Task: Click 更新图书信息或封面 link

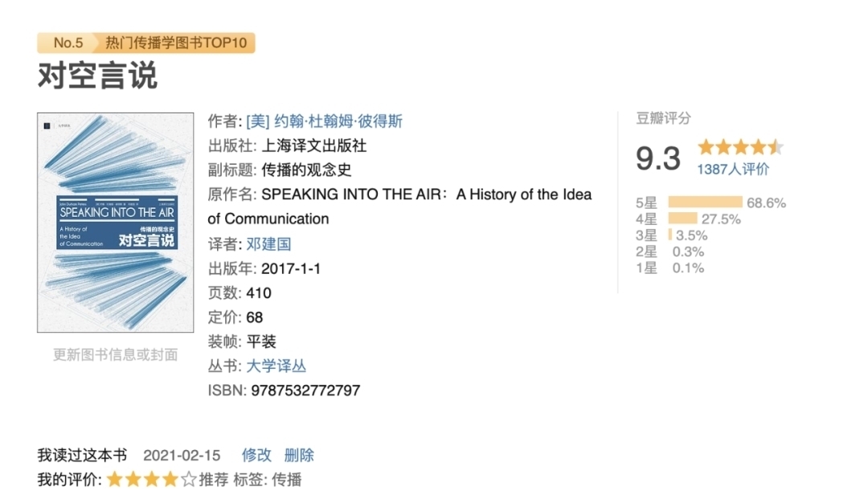Action: pyautogui.click(x=115, y=354)
